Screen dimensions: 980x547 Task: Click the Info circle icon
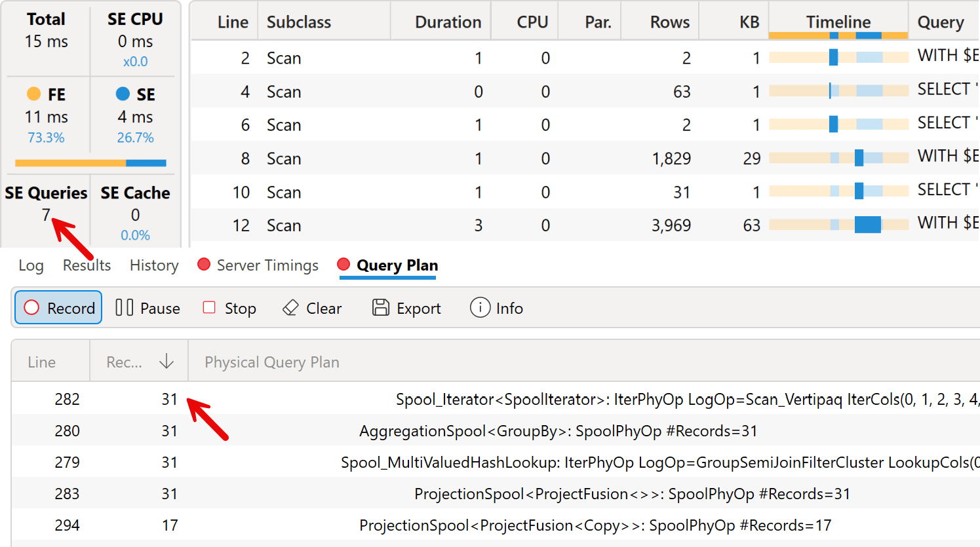tap(480, 307)
